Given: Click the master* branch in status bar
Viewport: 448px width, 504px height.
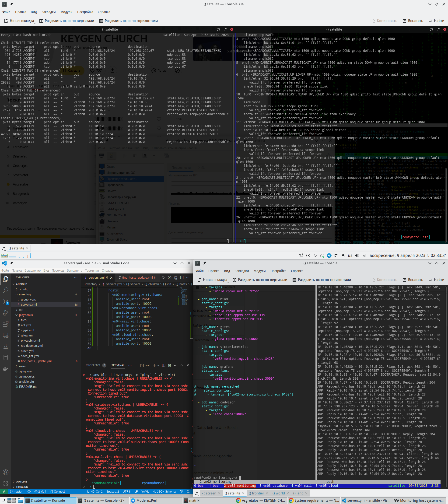Looking at the screenshot, I should pos(17,491).
